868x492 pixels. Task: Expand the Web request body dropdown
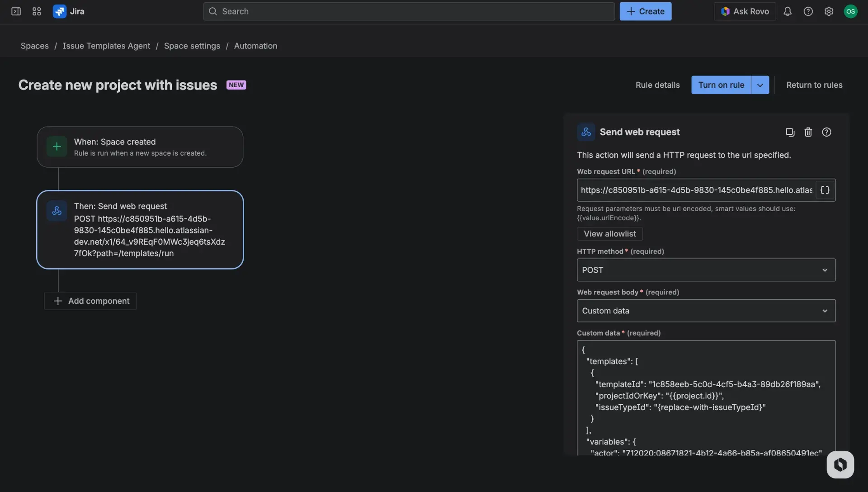click(x=706, y=311)
